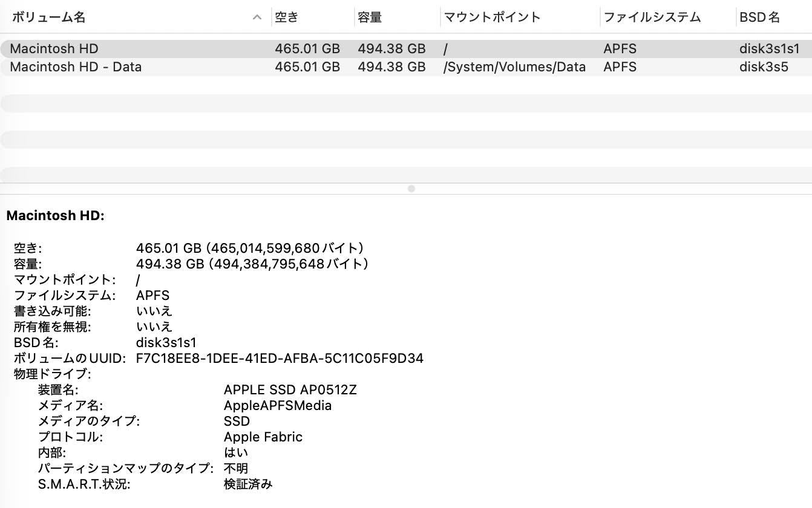Viewport: 812px width, 508px height.
Task: Click the media name AppleAPFSMedia
Action: pos(278,405)
